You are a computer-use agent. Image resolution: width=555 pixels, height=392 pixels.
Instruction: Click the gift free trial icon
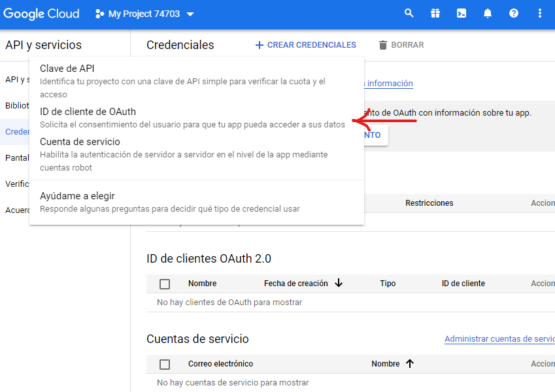[435, 14]
